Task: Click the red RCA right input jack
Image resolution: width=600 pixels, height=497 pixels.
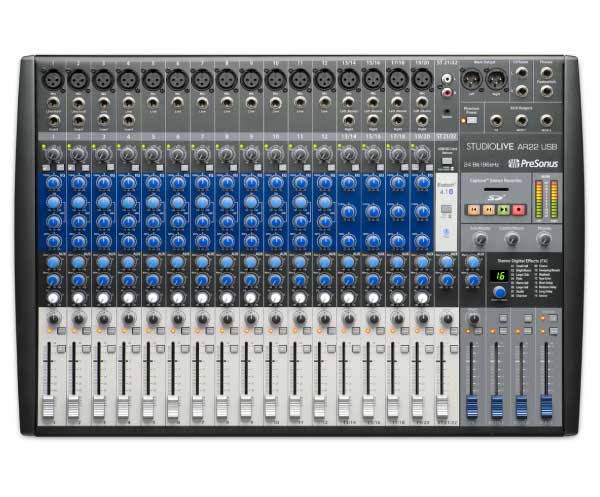Action: click(x=447, y=92)
